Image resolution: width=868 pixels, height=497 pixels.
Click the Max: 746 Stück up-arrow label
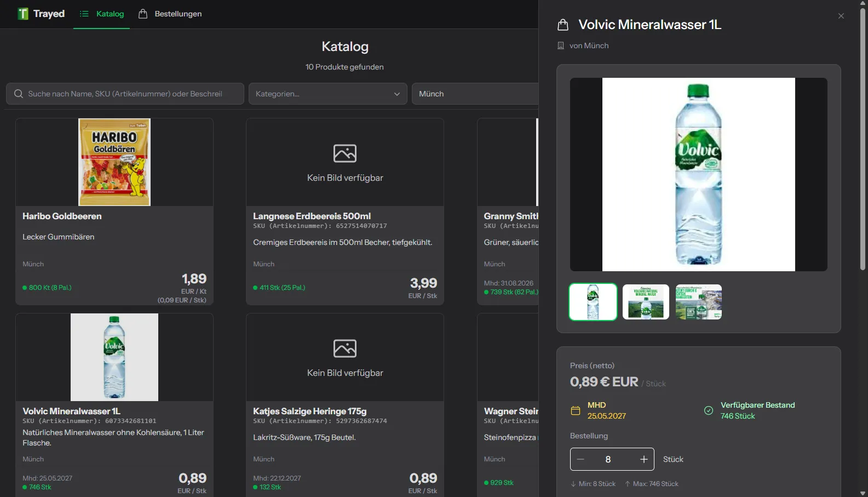[x=652, y=484]
